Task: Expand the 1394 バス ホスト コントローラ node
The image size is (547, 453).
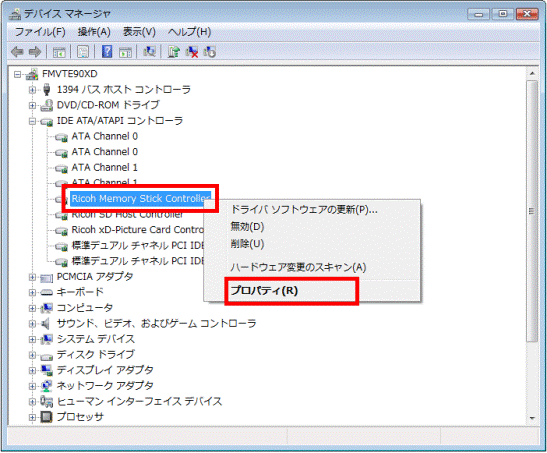Action: (32, 90)
